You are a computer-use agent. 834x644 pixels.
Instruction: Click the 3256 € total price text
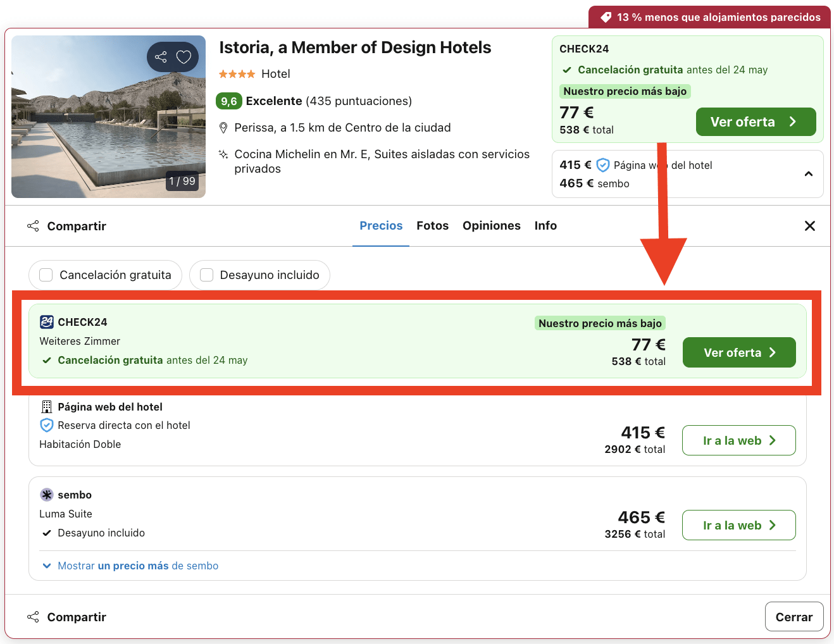(635, 534)
